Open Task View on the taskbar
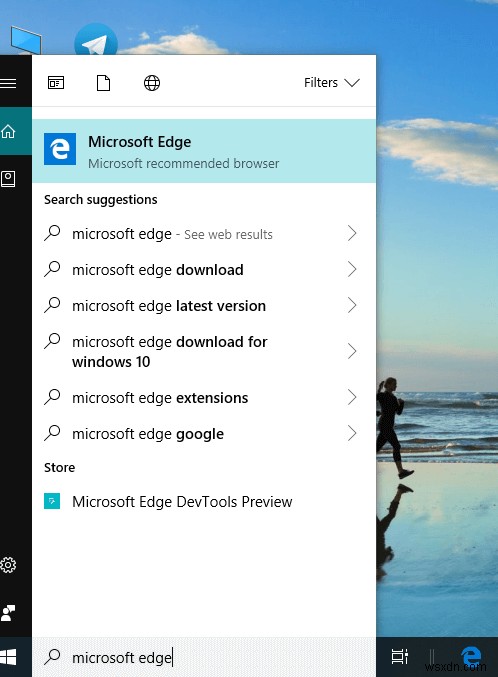The width and height of the screenshot is (498, 677). click(400, 657)
